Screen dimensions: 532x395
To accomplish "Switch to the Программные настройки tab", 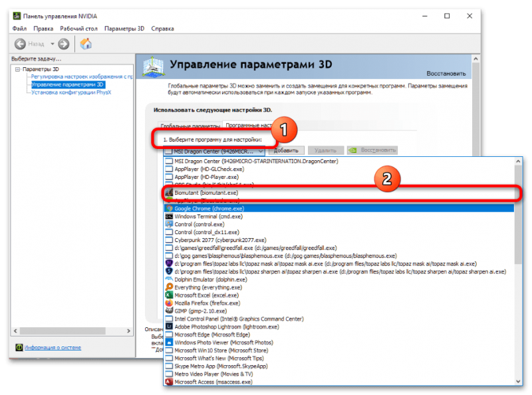I will click(249, 125).
